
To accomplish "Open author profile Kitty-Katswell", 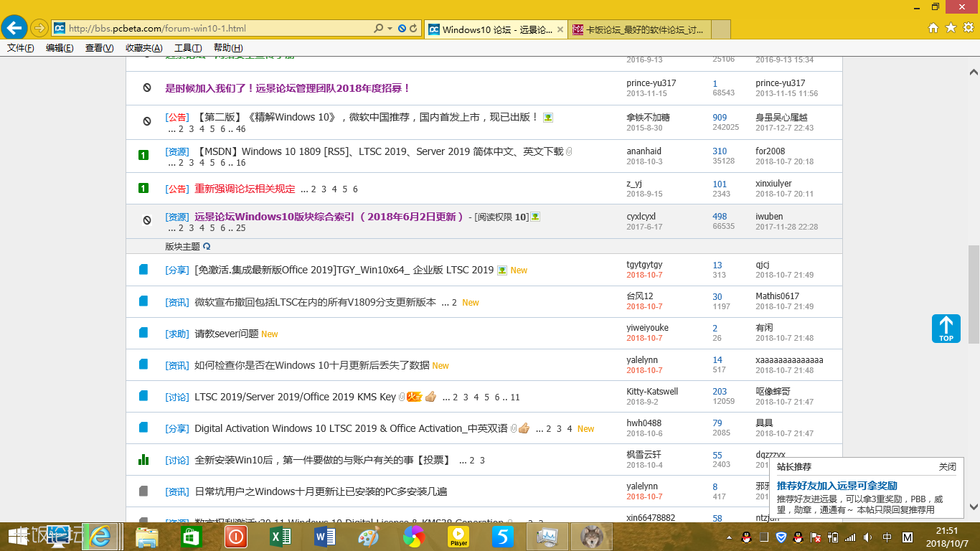I will pos(652,392).
